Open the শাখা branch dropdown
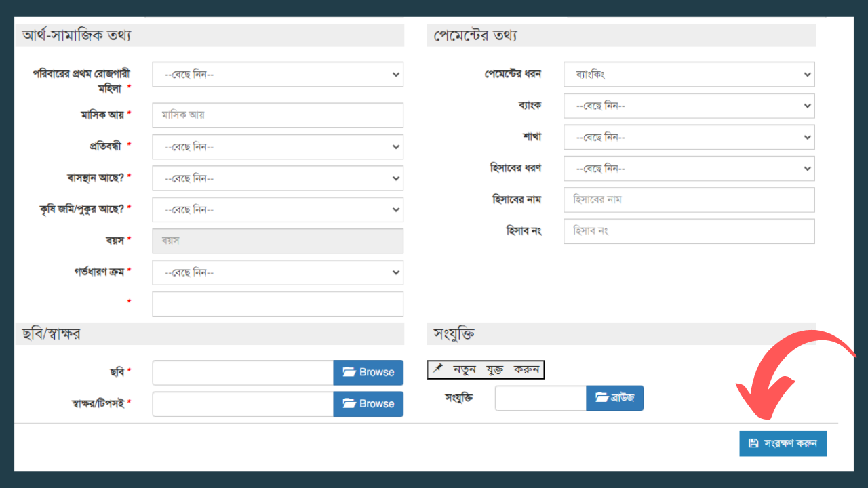Screen dimensions: 868x488 (x=689, y=137)
